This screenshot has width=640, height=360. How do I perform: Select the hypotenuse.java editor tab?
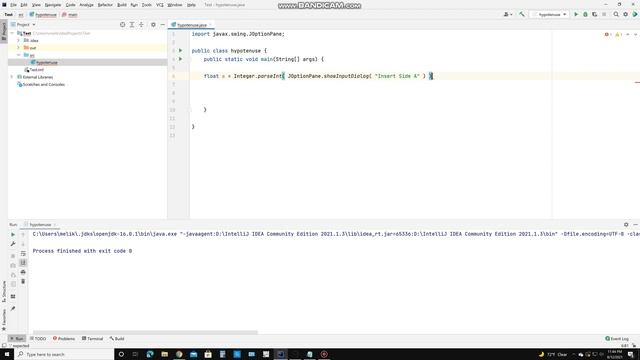pyautogui.click(x=191, y=25)
